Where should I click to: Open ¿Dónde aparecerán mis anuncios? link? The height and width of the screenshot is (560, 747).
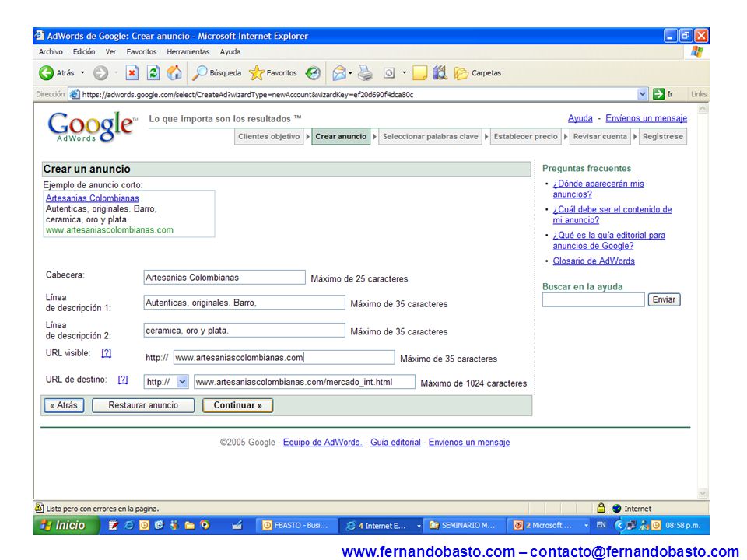click(x=598, y=188)
